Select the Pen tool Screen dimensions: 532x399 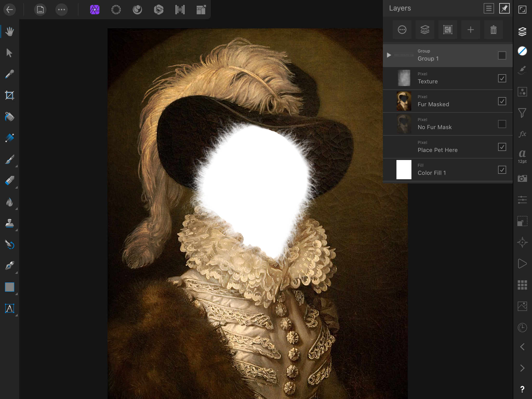pos(10,266)
